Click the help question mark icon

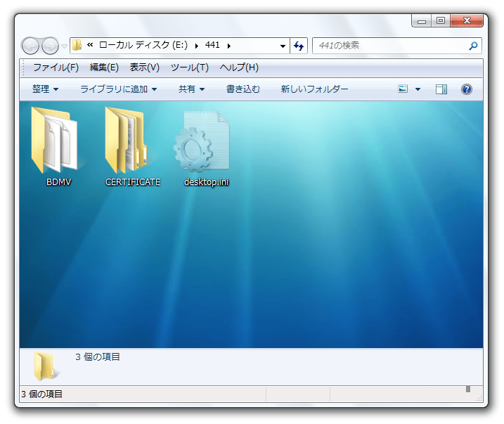[466, 89]
